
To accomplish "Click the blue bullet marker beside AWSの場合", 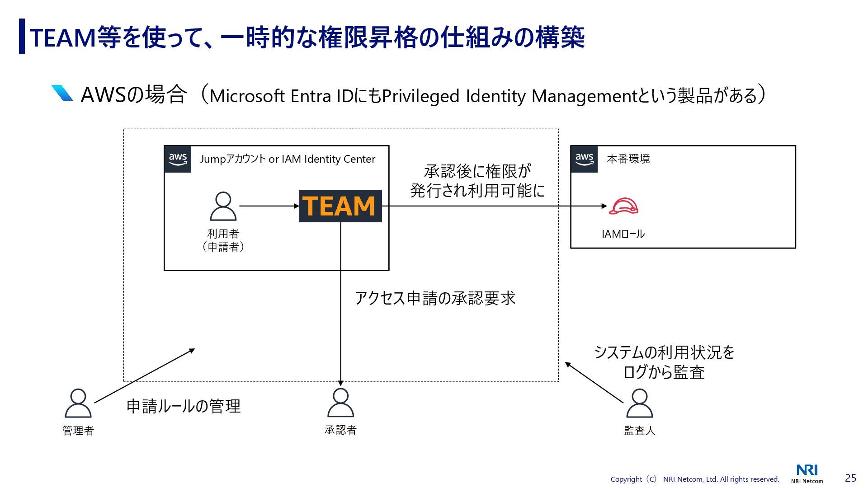I will tap(62, 93).
